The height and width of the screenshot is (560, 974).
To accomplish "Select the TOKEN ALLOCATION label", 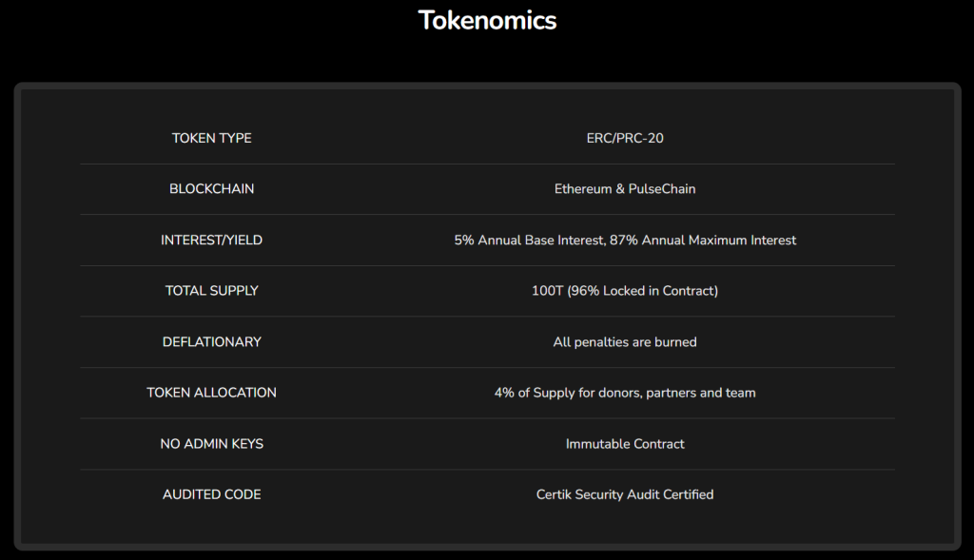I will coord(212,393).
